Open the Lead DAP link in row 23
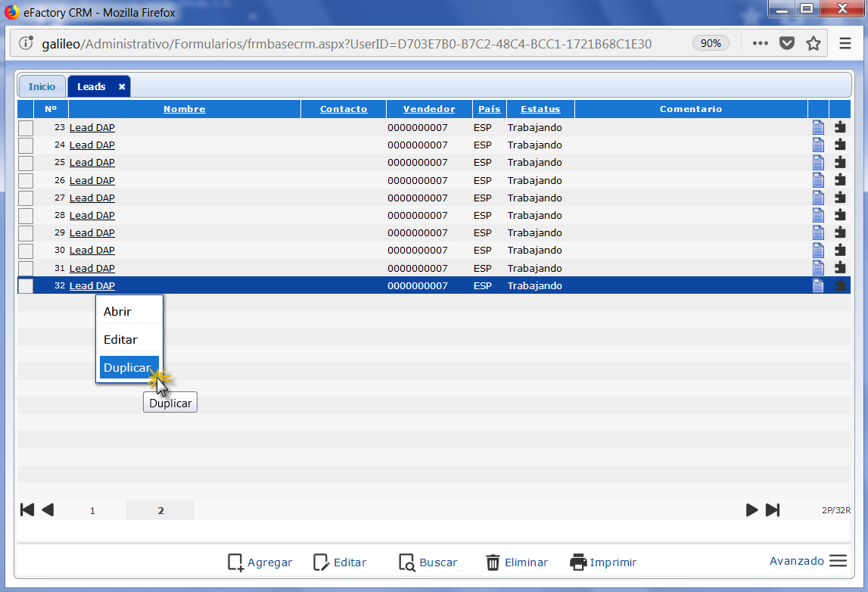The width and height of the screenshot is (868, 592). click(x=92, y=127)
